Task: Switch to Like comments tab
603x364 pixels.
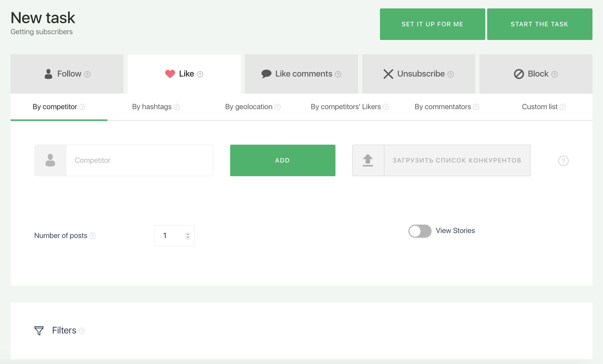Action: tap(301, 74)
